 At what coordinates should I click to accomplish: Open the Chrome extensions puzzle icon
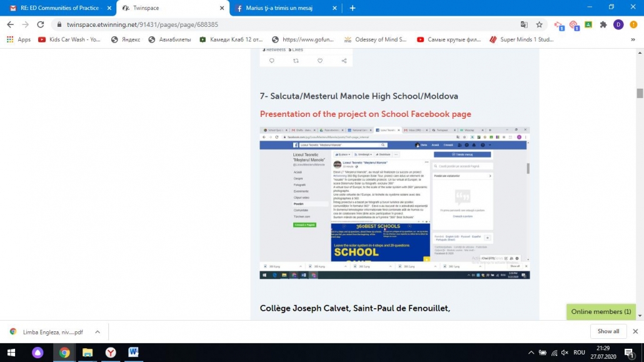(603, 24)
